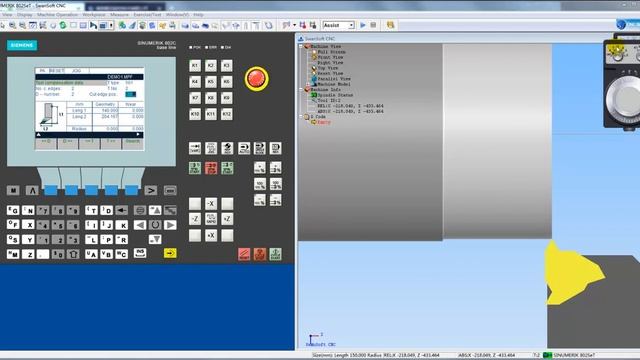The width and height of the screenshot is (640, 360).
Task: Click the cursor left arrow key
Action: [x=140, y=225]
